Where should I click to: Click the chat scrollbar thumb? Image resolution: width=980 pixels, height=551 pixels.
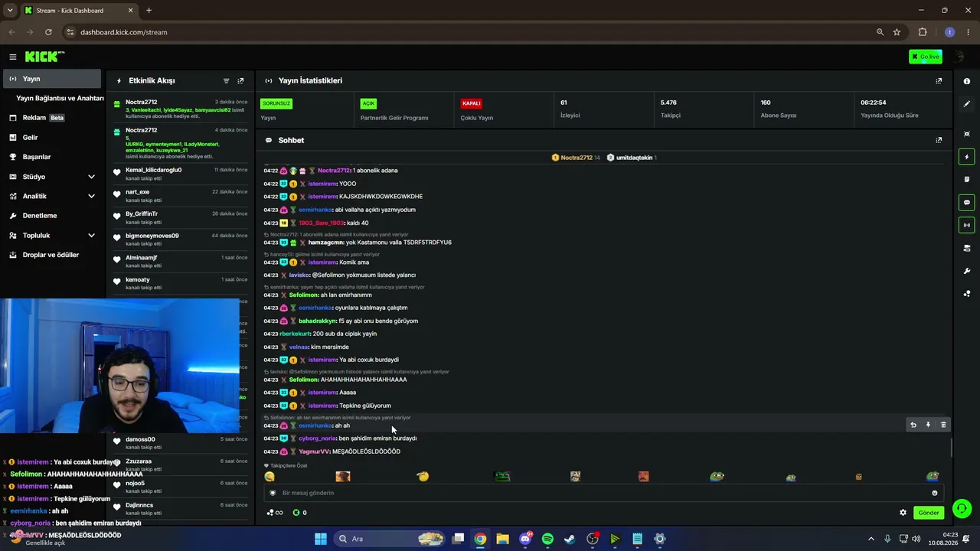(x=952, y=448)
